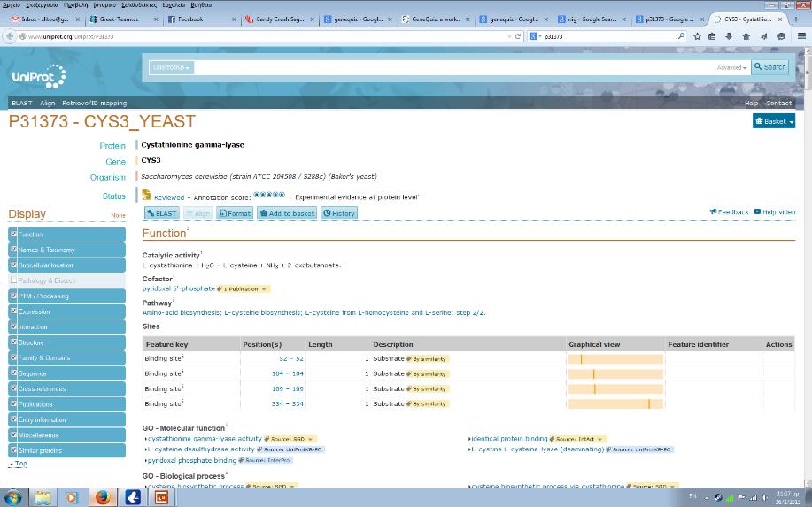Open the History button
This screenshot has height=507, width=812.
(339, 213)
